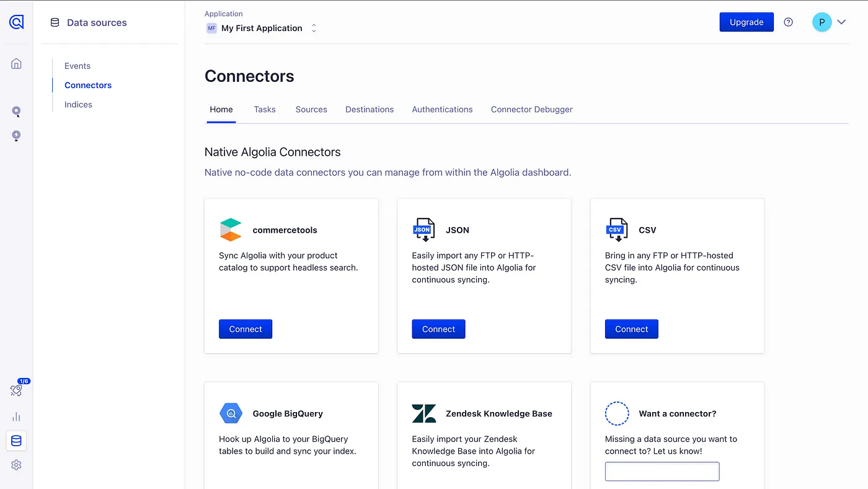Click the P user avatar
The image size is (868, 489).
click(x=821, y=22)
